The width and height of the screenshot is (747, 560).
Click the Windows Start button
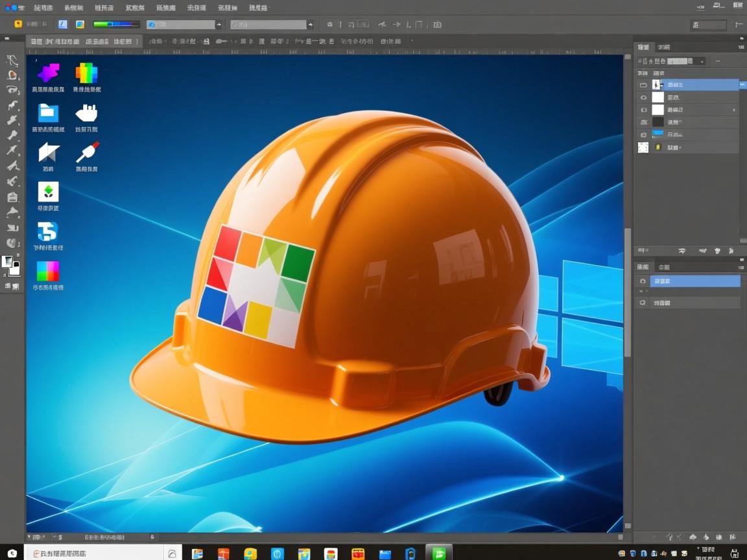(12, 553)
